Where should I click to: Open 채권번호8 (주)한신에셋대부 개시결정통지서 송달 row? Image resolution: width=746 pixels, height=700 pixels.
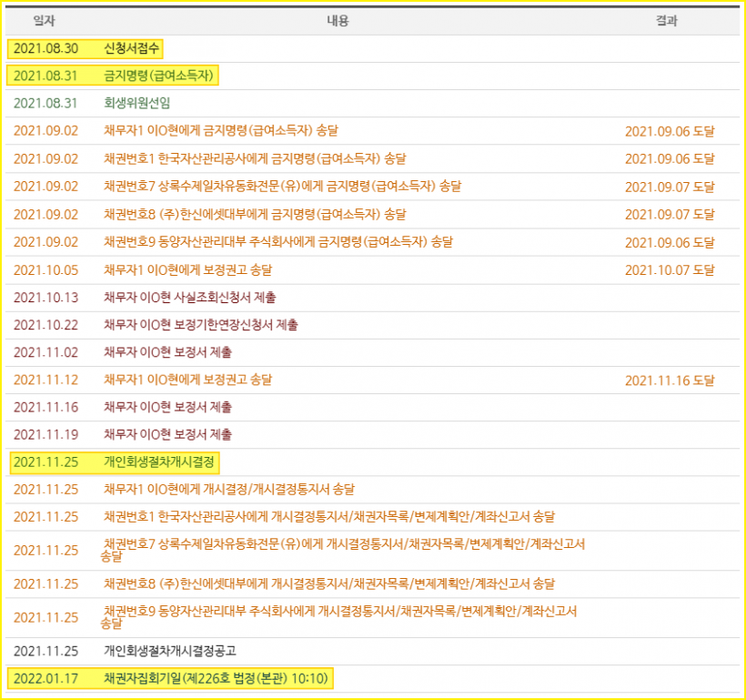[x=329, y=584]
